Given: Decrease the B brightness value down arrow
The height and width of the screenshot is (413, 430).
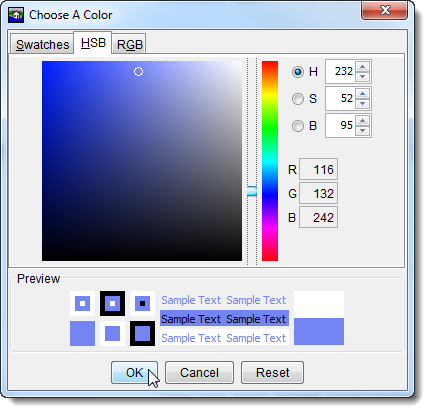Looking at the screenshot, I should click(x=362, y=131).
